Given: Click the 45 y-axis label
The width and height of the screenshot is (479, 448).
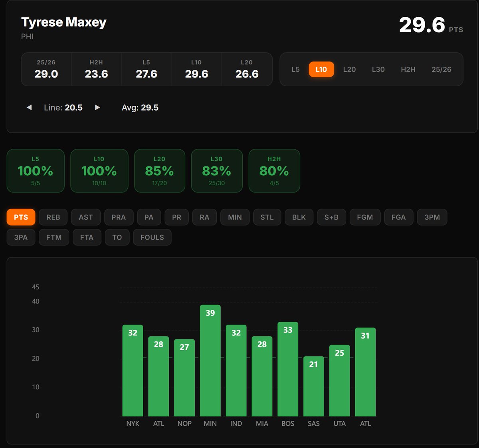Looking at the screenshot, I should click(x=36, y=287).
